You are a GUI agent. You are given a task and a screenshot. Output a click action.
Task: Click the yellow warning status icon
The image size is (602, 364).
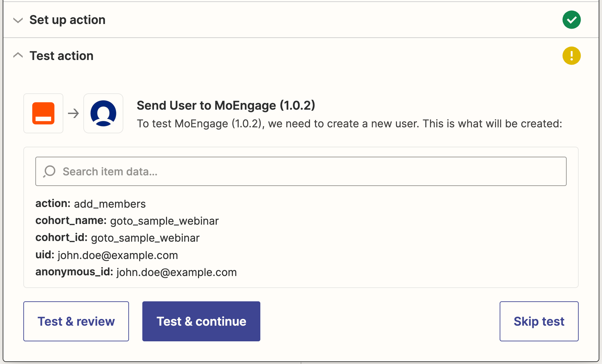click(571, 56)
